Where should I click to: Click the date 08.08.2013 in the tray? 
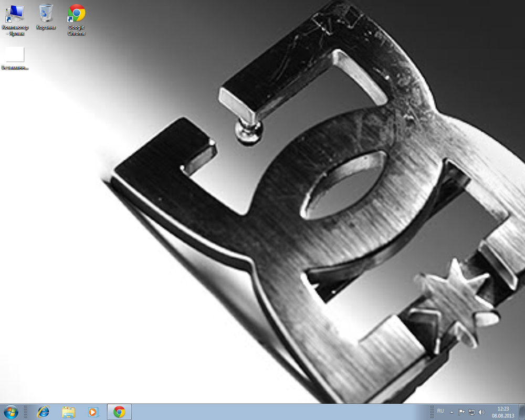click(503, 415)
